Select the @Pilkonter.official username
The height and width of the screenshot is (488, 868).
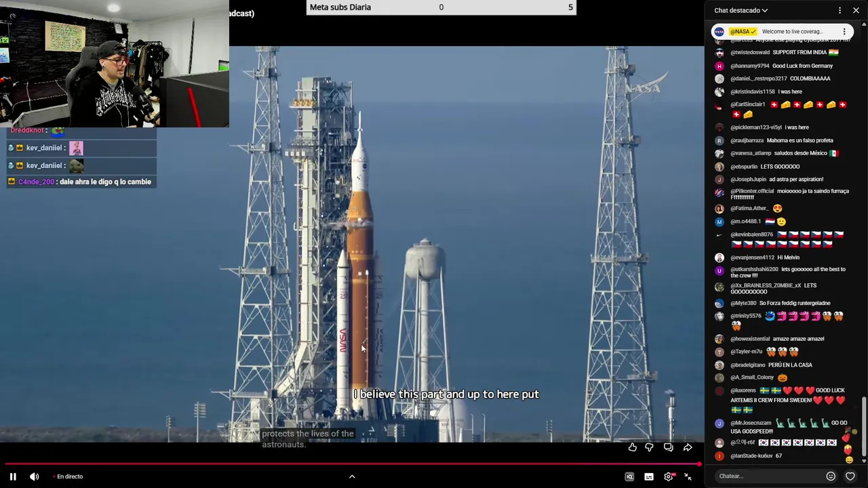coord(752,191)
